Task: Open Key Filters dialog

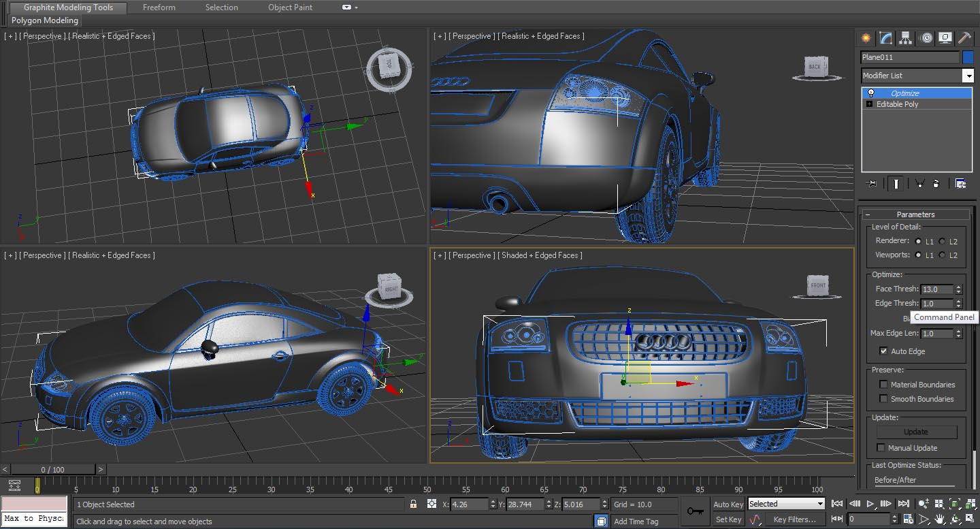Action: 795,519
